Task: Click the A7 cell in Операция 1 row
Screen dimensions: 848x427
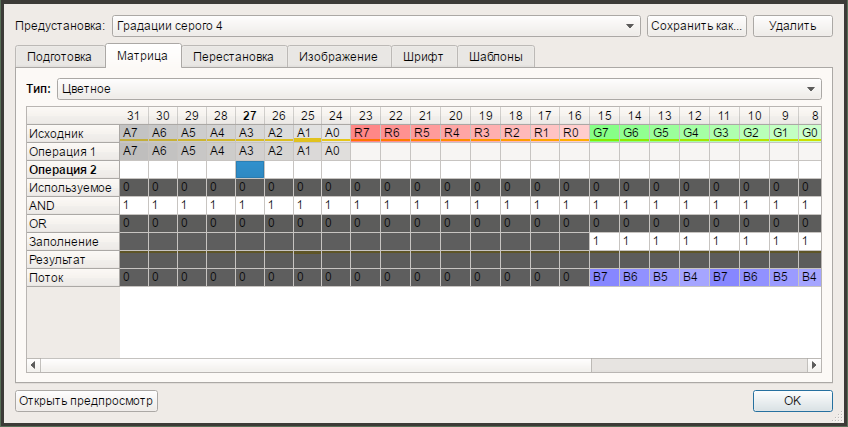Action: [x=134, y=151]
